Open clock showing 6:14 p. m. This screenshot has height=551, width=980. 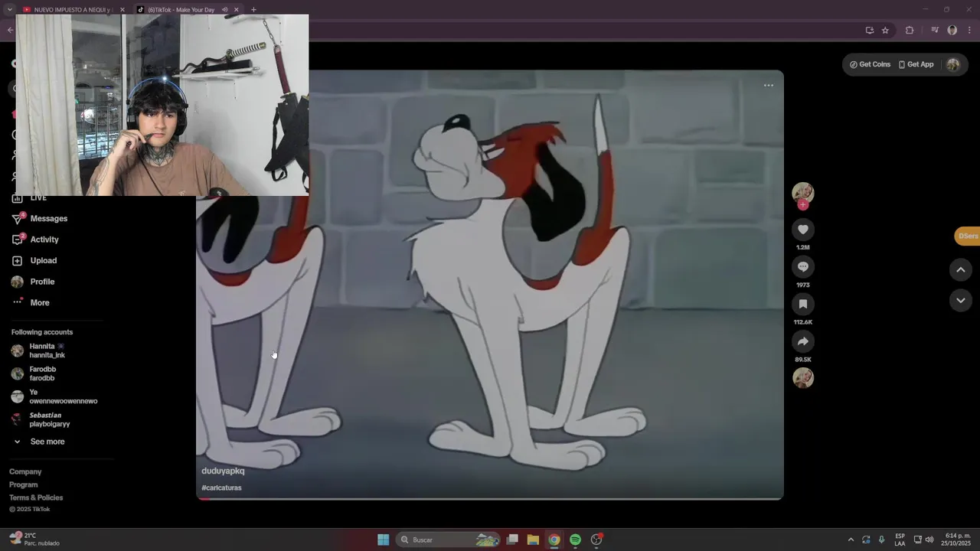pyautogui.click(x=957, y=540)
